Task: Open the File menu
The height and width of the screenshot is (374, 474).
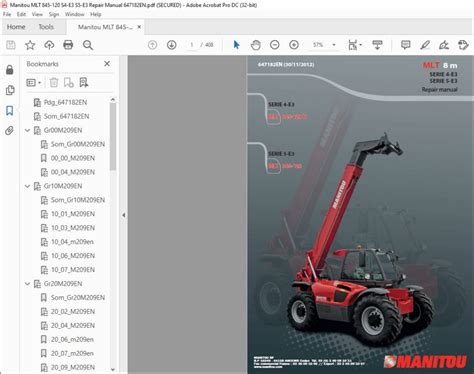Action: [x=7, y=14]
